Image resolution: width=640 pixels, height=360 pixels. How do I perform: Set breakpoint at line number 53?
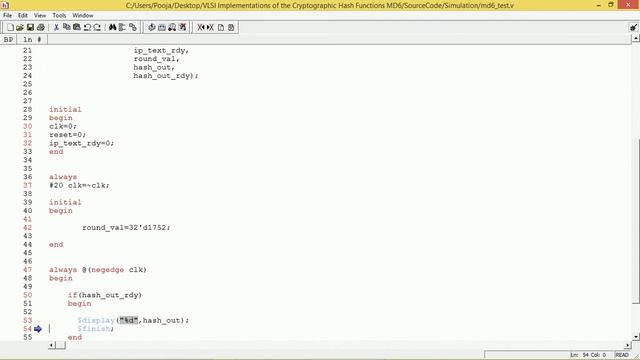[x=27, y=320]
